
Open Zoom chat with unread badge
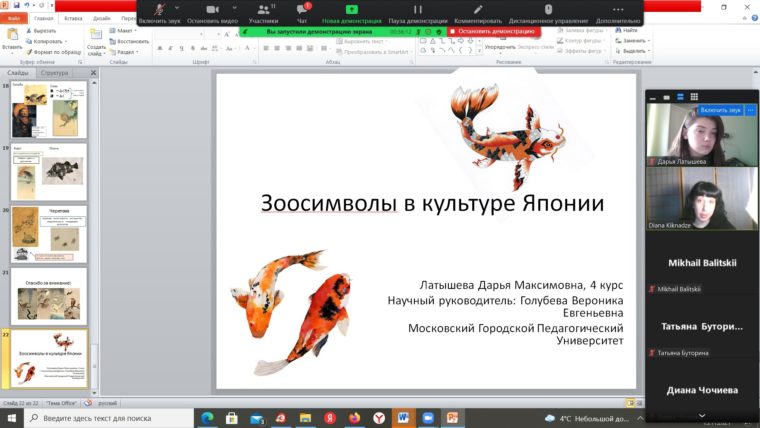(302, 13)
